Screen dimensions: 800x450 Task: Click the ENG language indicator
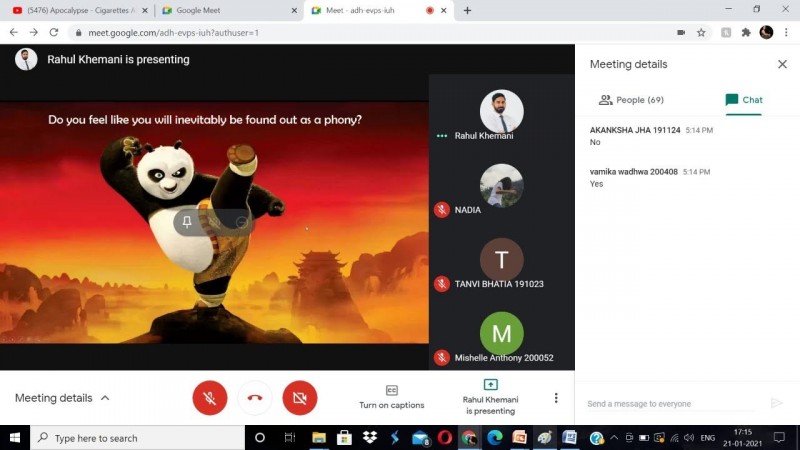tap(708, 438)
